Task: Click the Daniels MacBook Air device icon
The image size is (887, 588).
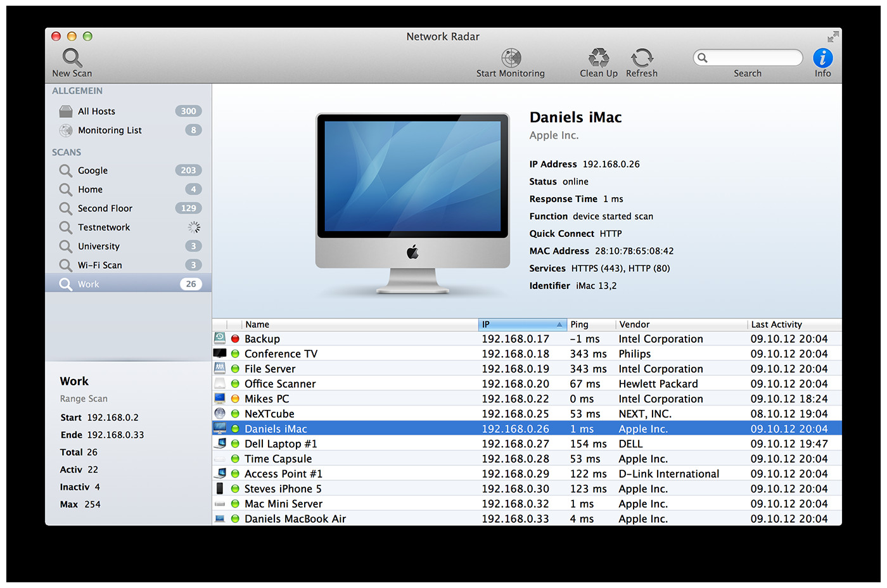Action: click(220, 518)
